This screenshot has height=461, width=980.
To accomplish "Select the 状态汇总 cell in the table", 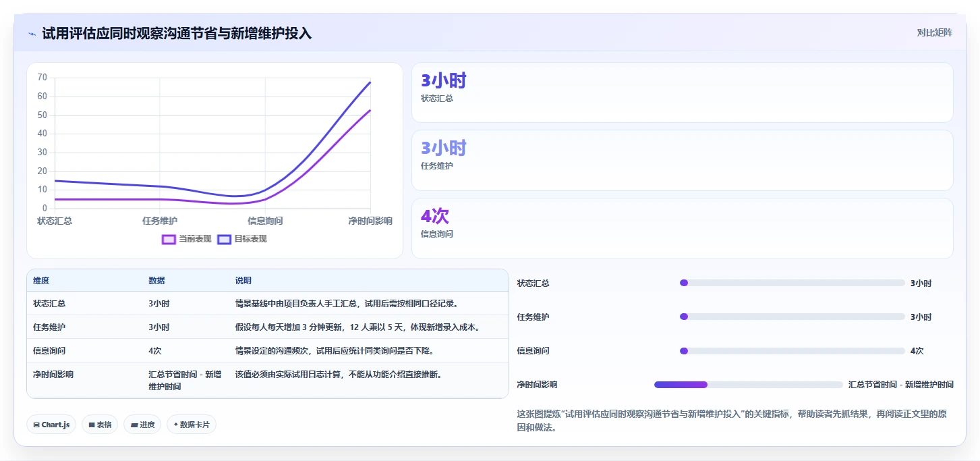I will pyautogui.click(x=49, y=304).
